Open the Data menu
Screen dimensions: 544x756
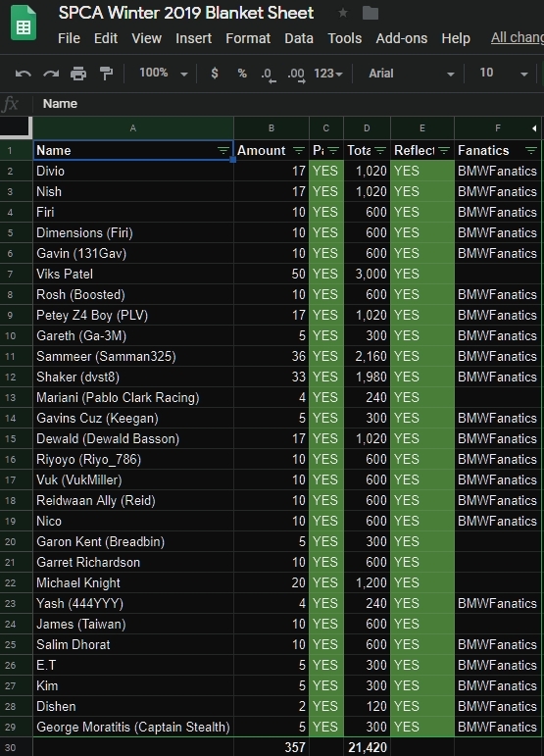point(299,38)
